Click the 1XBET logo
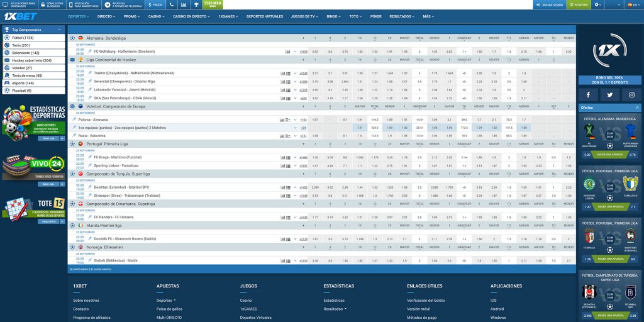 click(21, 16)
